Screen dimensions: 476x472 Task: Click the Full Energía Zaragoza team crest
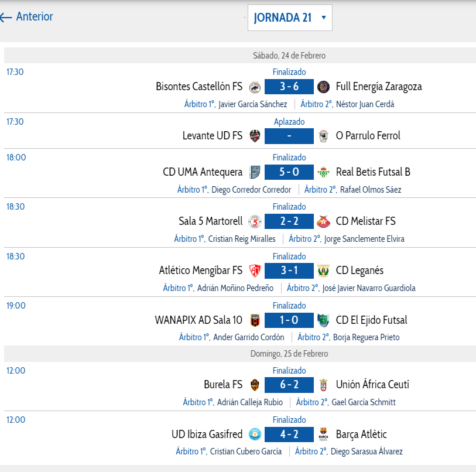323,87
